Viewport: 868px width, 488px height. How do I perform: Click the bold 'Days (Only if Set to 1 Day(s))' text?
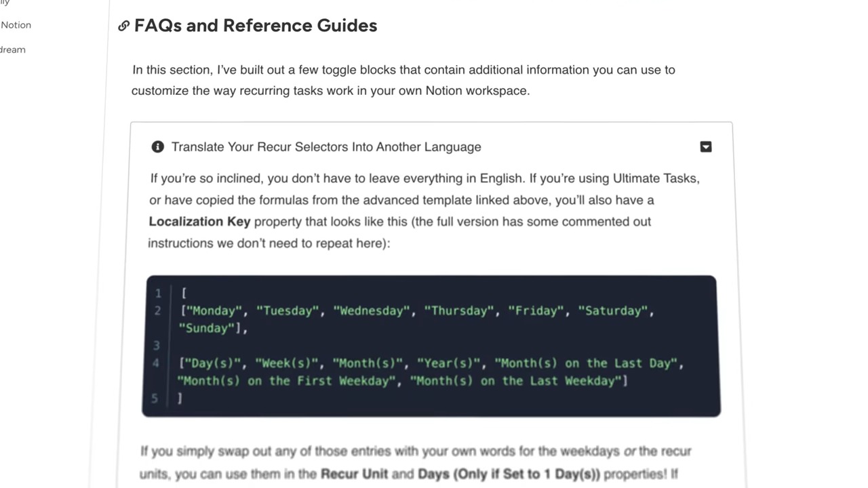[509, 474]
